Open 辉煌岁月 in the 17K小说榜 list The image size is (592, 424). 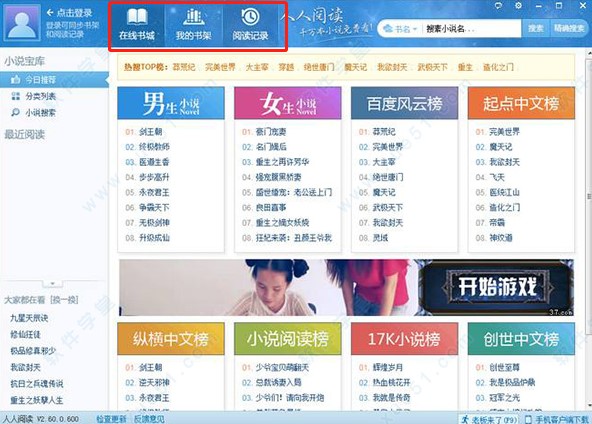point(388,367)
